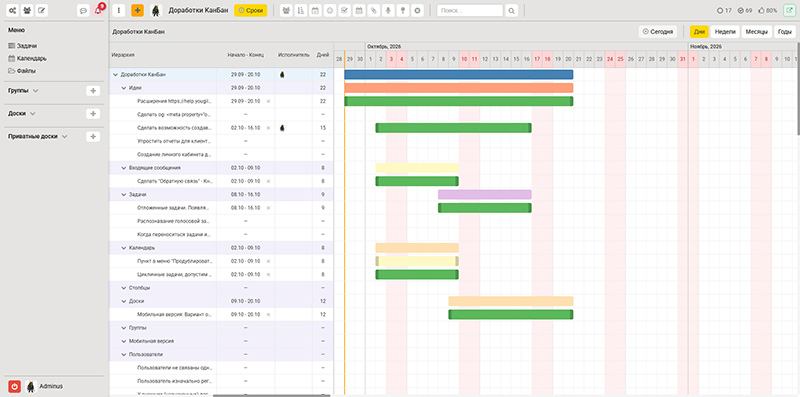Click the Adminus user profile
The image size is (800, 397).
(44, 386)
